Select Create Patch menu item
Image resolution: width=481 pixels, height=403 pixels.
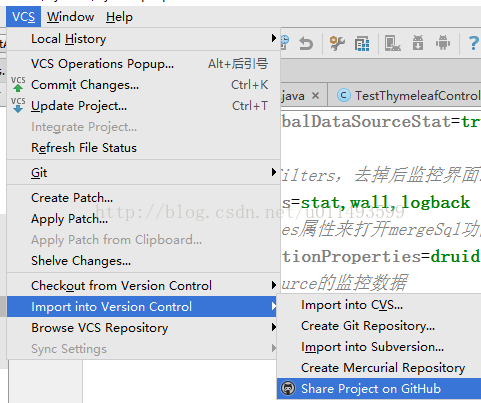point(143,198)
